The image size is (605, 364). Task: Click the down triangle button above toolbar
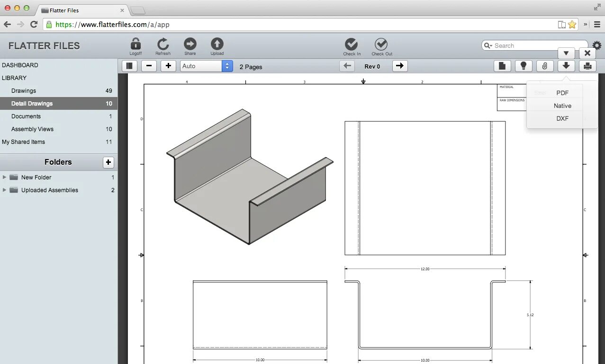coord(566,53)
